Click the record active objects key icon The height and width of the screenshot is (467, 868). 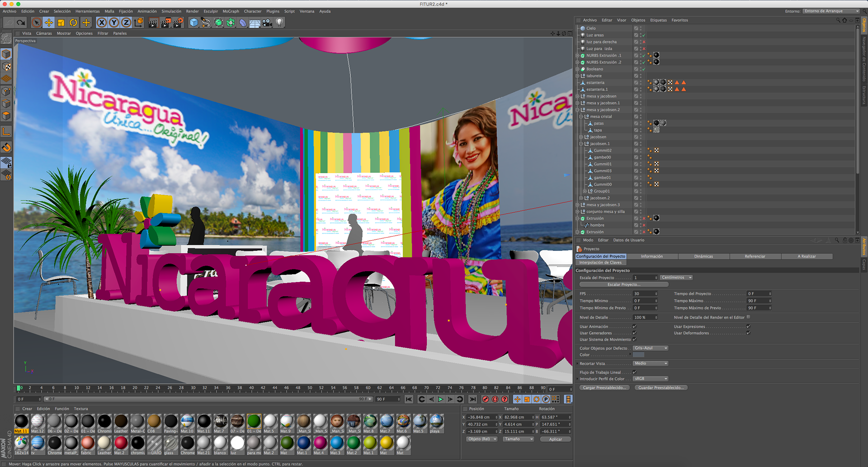486,399
